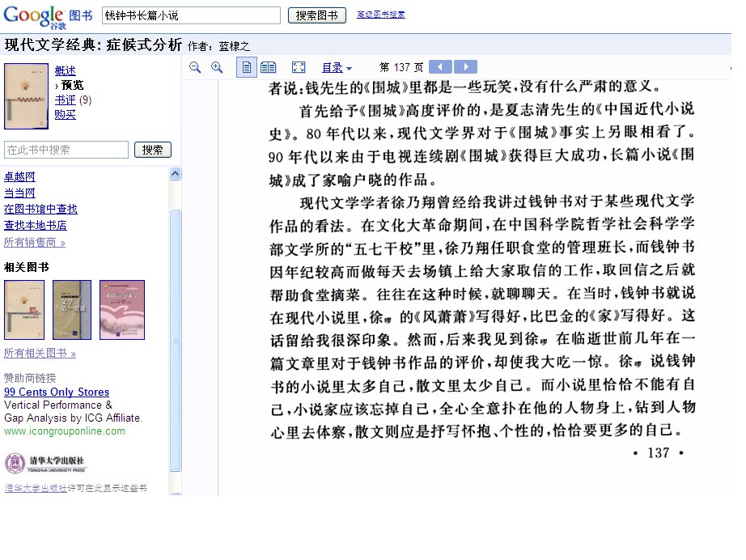Enter fullscreen reading mode

point(299,67)
